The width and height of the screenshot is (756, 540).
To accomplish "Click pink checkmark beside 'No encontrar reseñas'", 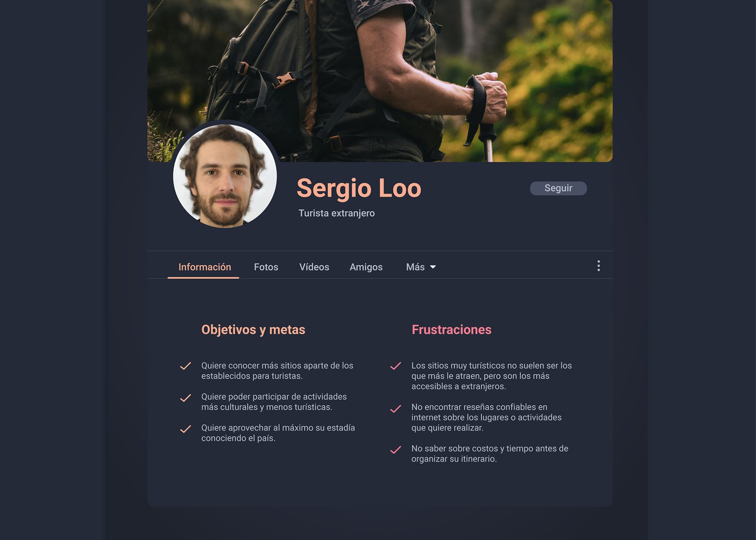I will pos(395,409).
